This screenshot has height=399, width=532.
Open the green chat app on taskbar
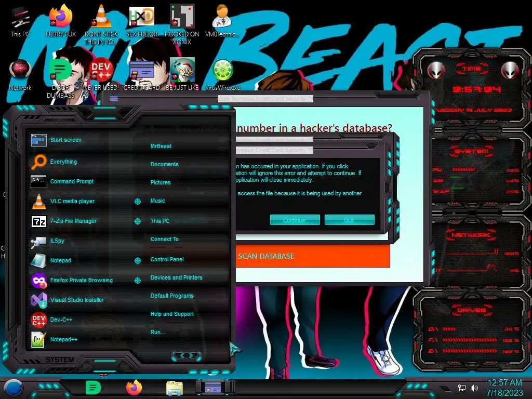tap(94, 388)
